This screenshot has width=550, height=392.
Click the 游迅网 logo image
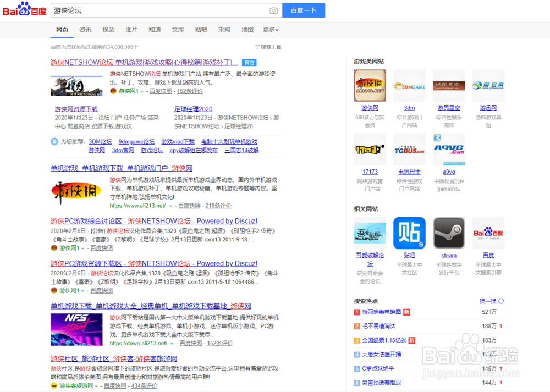[488, 85]
